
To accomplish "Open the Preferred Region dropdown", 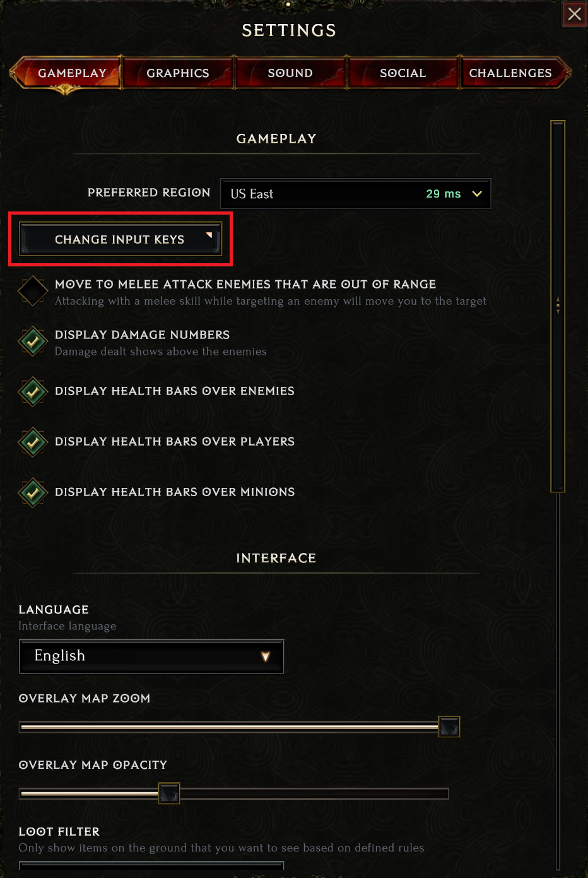I will 355,194.
